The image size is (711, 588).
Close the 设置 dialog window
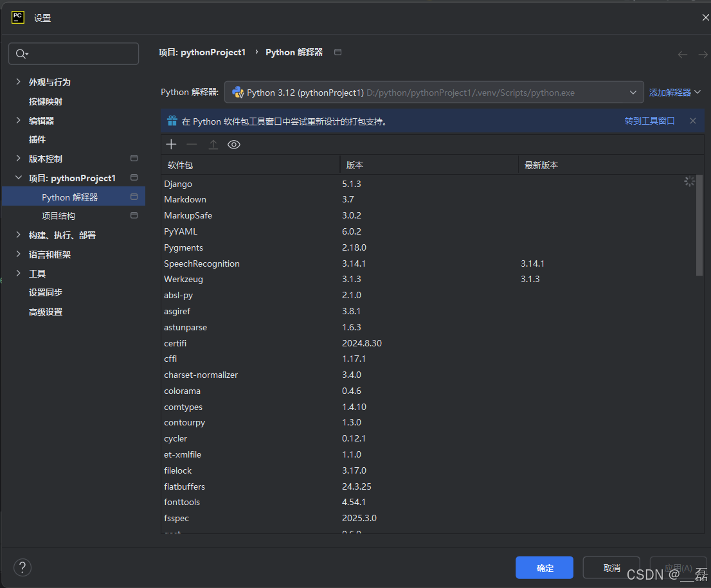[x=706, y=17]
